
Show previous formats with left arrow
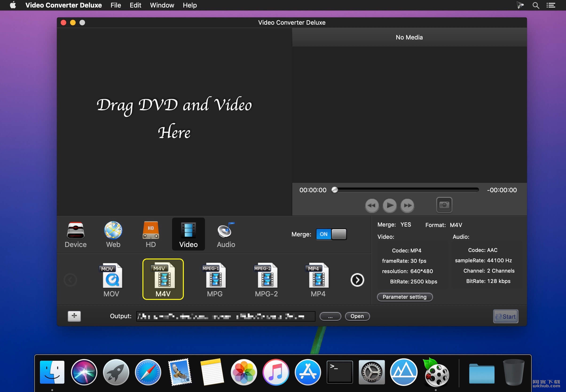71,280
